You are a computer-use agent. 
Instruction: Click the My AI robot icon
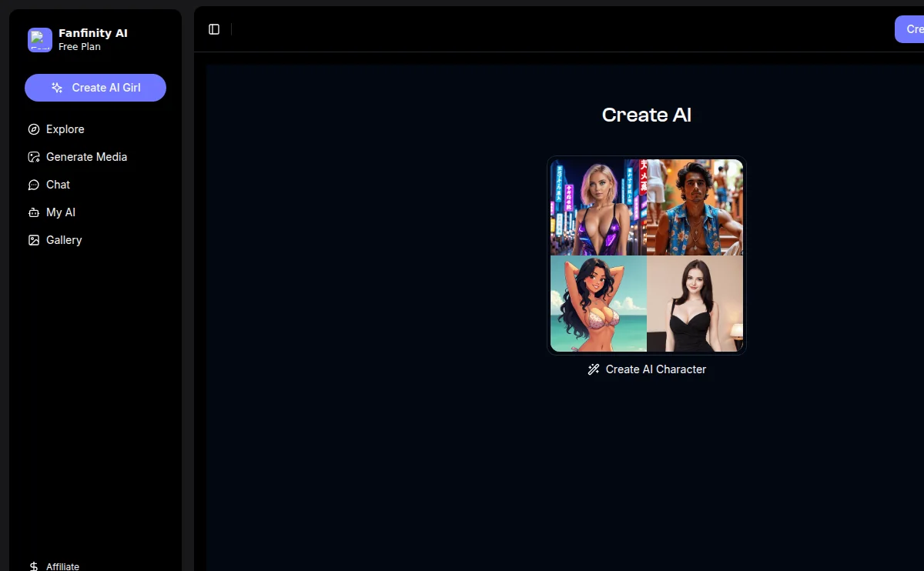point(34,212)
